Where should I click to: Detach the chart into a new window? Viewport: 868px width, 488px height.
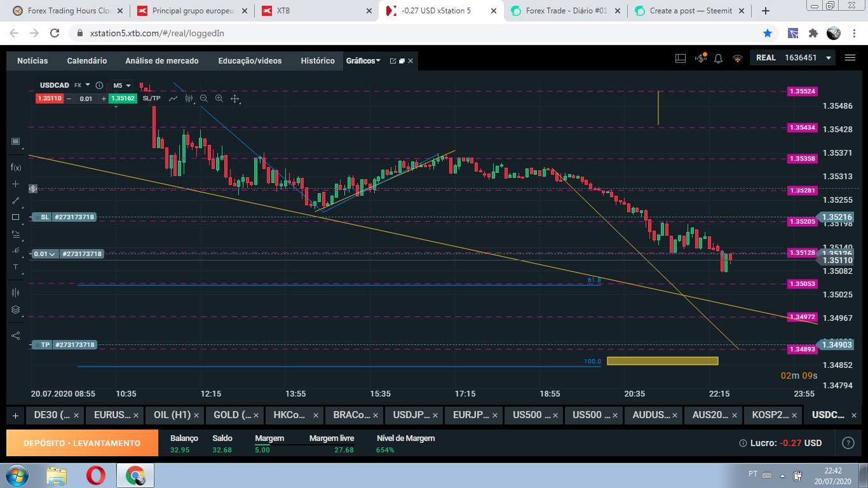click(x=393, y=61)
